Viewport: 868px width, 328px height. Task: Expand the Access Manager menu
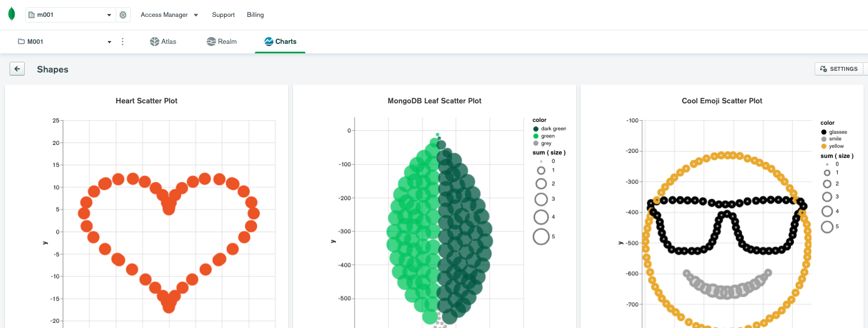point(170,15)
